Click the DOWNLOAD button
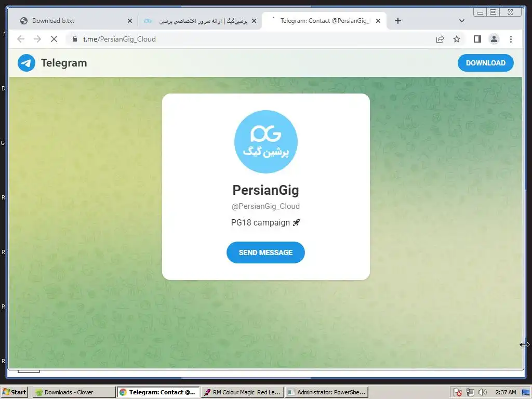This screenshot has height=399, width=532. [x=486, y=63]
